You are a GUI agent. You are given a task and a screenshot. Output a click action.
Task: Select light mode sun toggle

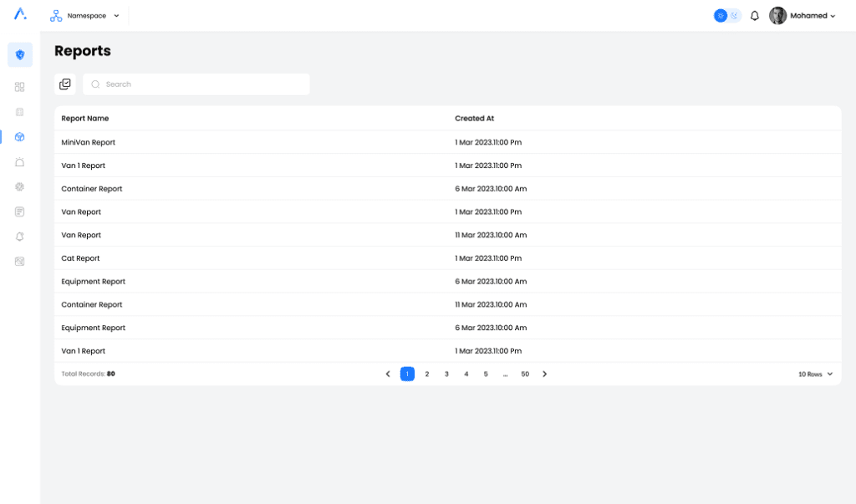point(721,16)
